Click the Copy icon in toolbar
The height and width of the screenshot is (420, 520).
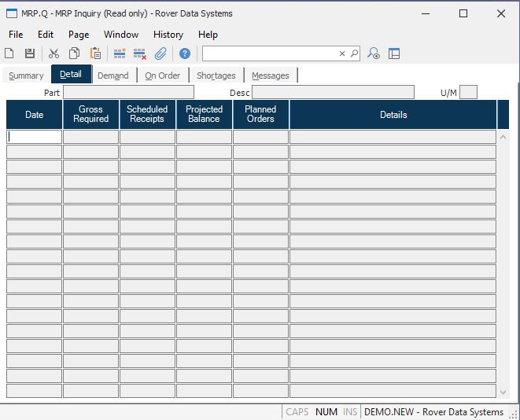coord(74,53)
